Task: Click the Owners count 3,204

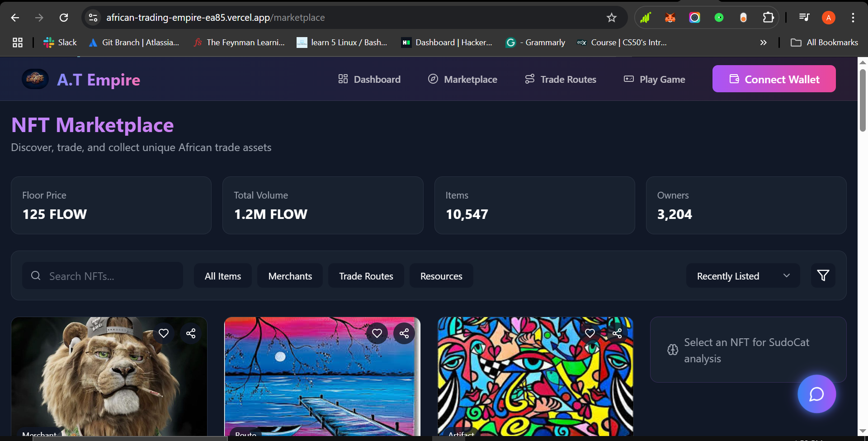Action: pyautogui.click(x=675, y=214)
